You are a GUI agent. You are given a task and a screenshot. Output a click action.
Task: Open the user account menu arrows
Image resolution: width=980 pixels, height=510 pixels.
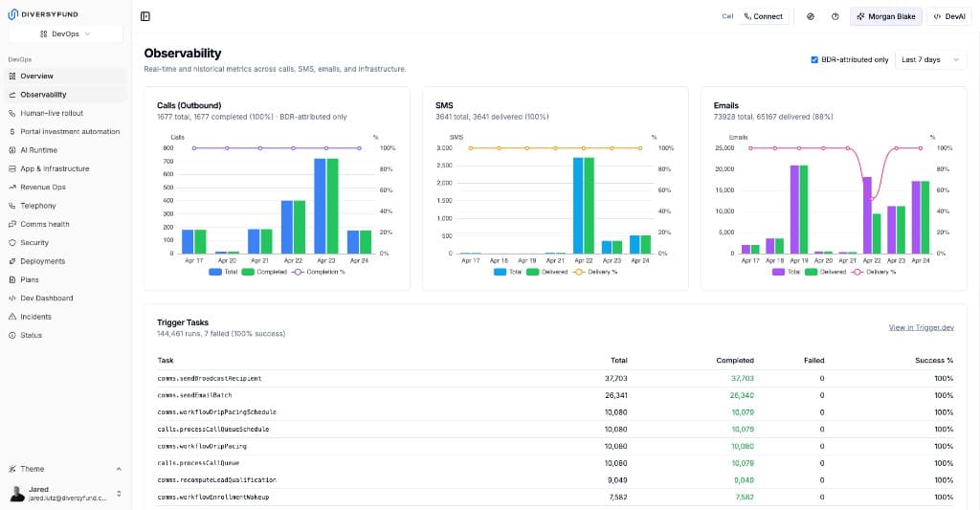[119, 494]
